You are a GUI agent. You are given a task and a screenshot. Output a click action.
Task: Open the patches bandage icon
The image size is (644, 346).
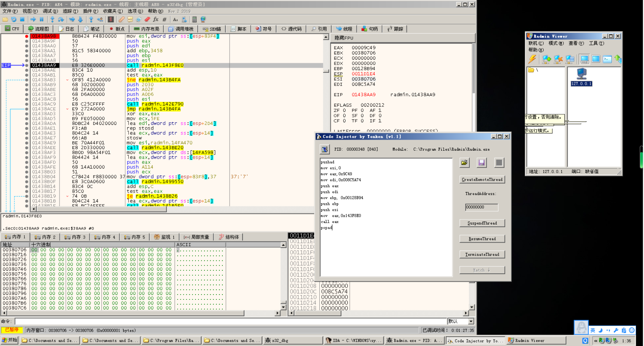[121, 19]
